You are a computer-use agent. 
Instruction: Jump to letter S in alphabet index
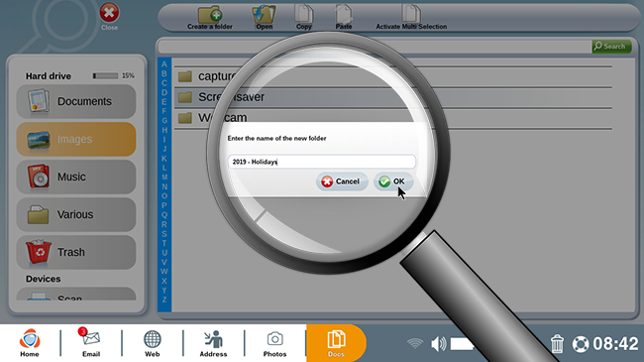click(164, 234)
